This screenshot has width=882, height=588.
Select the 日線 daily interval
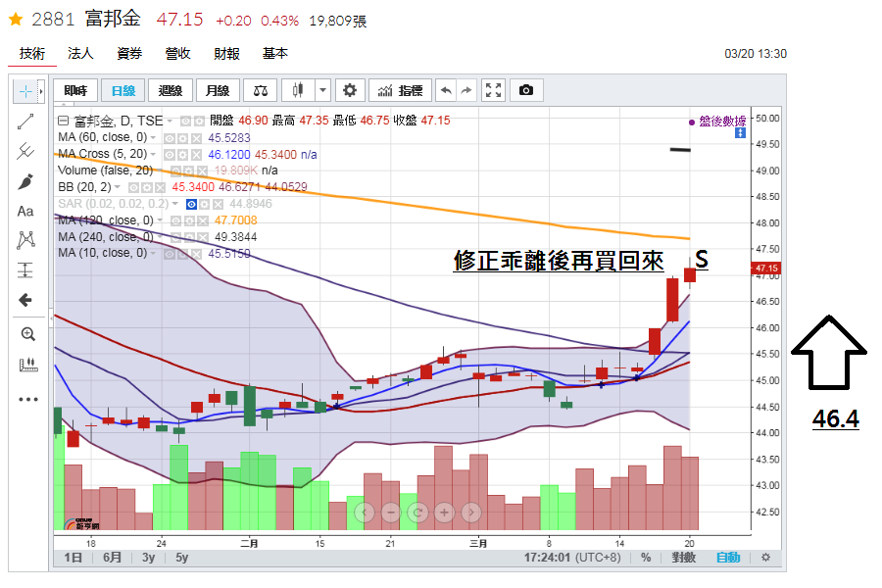tap(123, 90)
